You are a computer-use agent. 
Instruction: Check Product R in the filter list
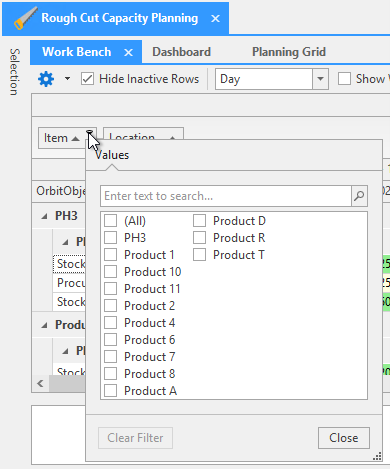(x=199, y=238)
